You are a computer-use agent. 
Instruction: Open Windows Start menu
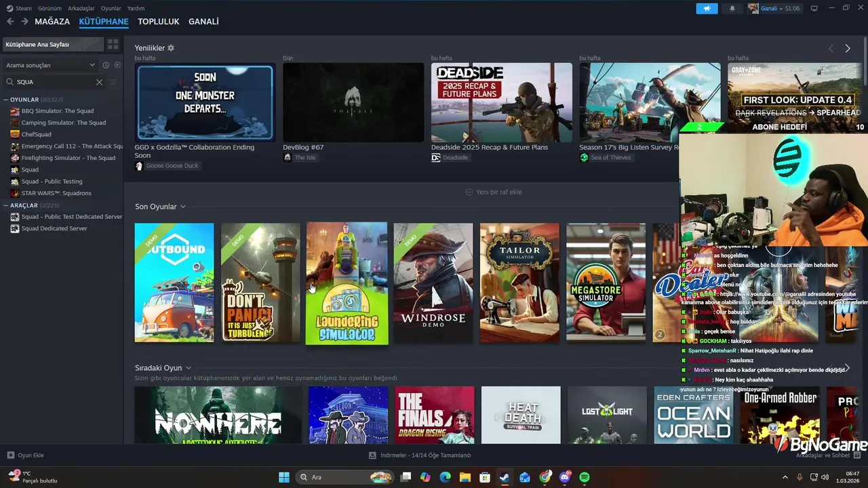pos(283,477)
